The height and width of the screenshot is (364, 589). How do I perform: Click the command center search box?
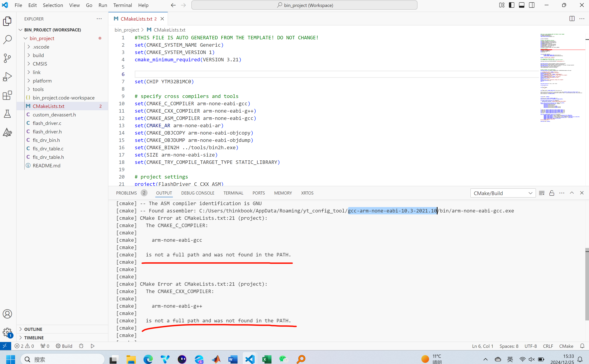point(304,5)
